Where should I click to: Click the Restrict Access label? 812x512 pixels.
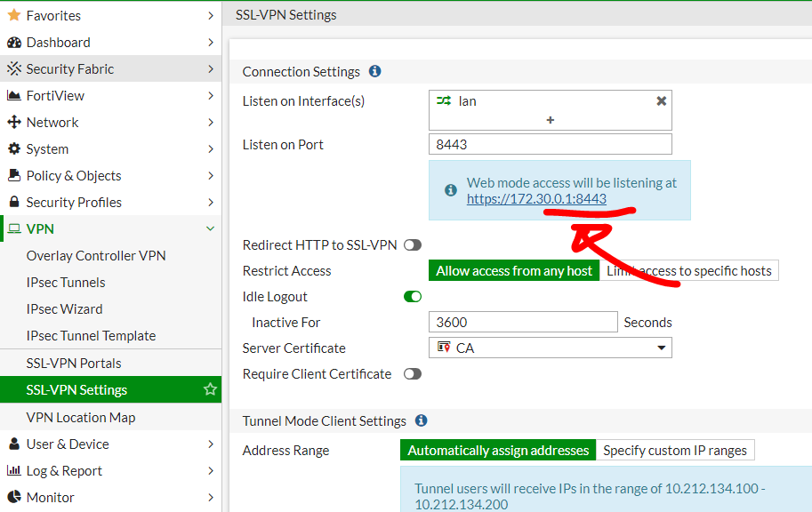286,271
